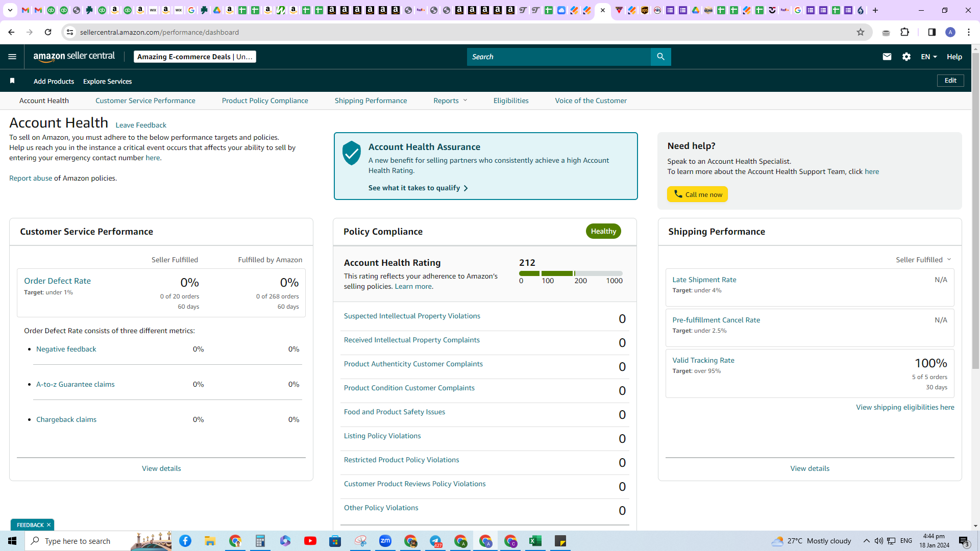Click the Amazon Seller Central logo
The width and height of the screenshot is (980, 551).
click(74, 57)
